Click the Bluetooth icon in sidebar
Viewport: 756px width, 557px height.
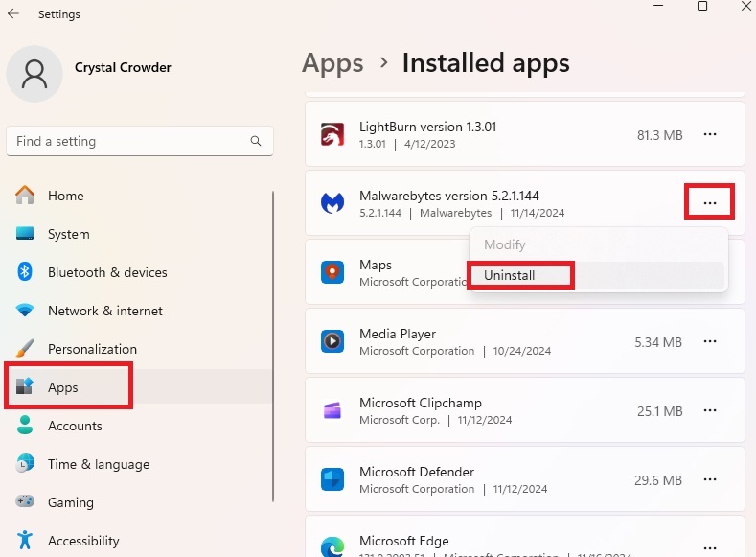[25, 271]
